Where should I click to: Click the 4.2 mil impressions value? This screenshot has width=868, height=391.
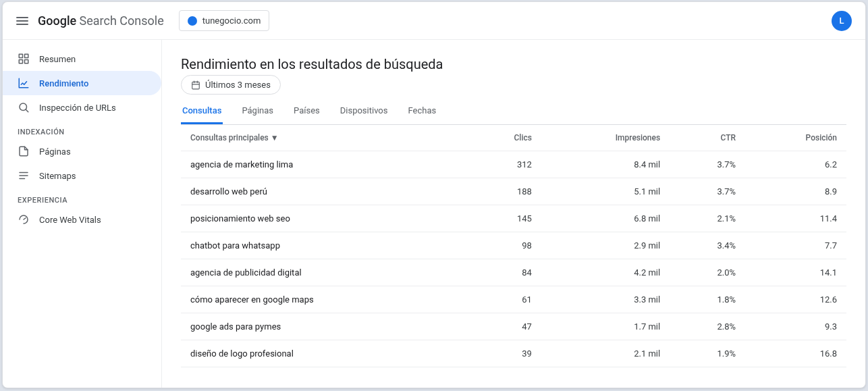point(647,273)
